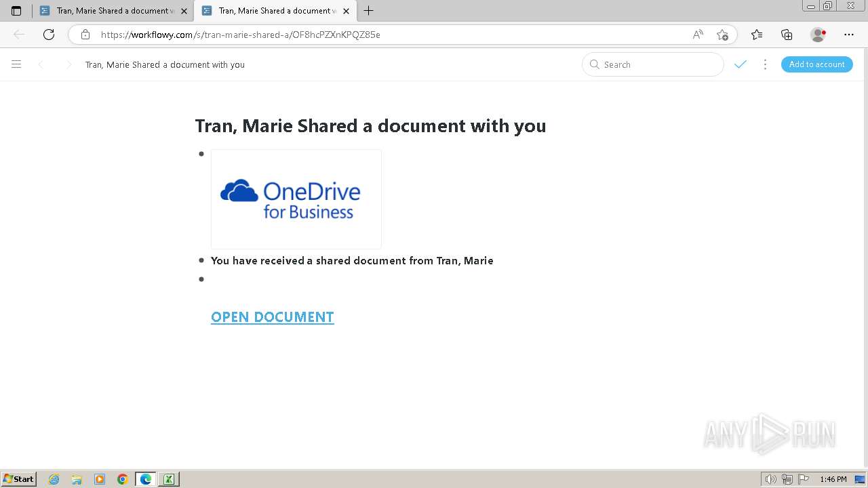This screenshot has width=868, height=488.
Task: Click the empty bullet above OPEN DOCUMENT
Action: coord(201,279)
